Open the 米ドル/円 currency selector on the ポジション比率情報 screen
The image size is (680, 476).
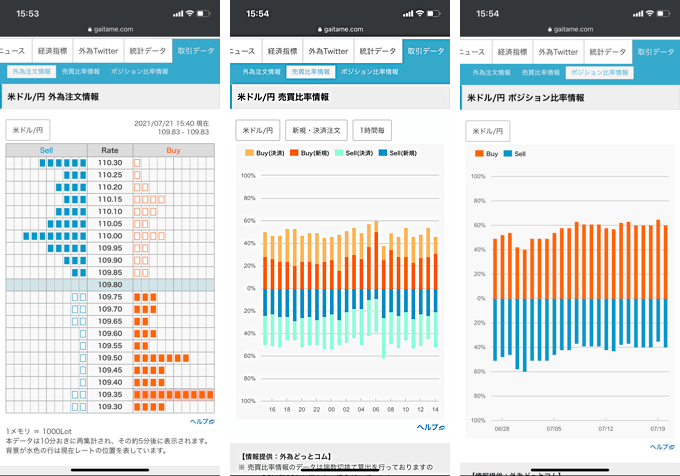point(487,131)
